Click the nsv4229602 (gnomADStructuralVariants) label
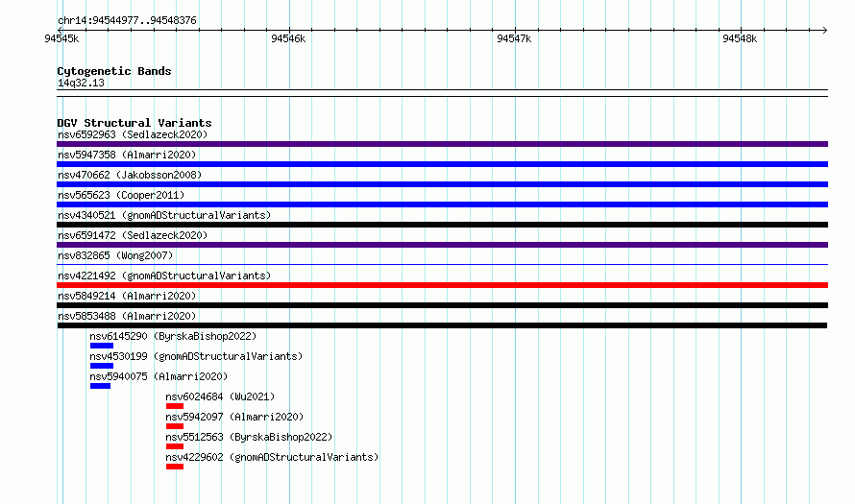This screenshot has height=504, width=855. tap(272, 457)
